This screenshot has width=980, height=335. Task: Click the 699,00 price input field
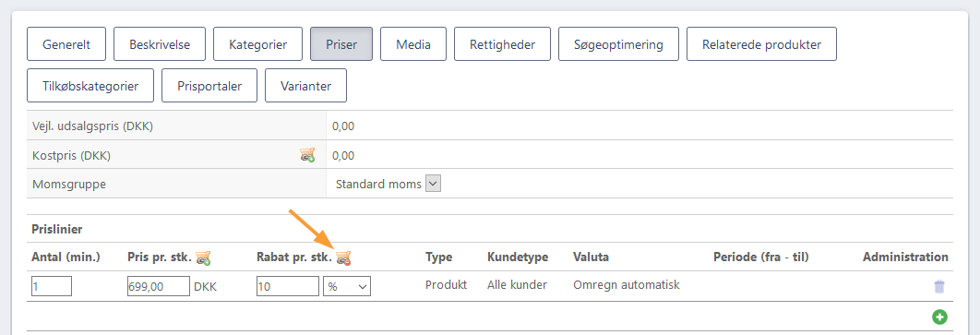coord(158,286)
